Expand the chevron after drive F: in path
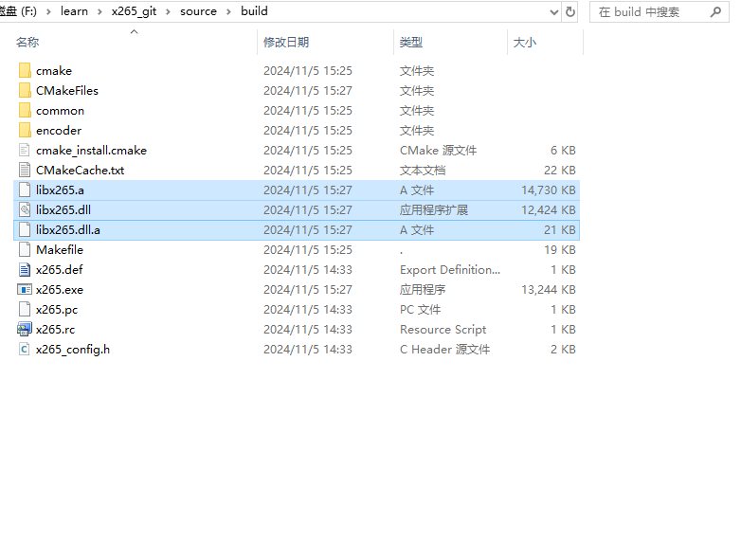Screen dimensions: 741x560 coord(48,11)
